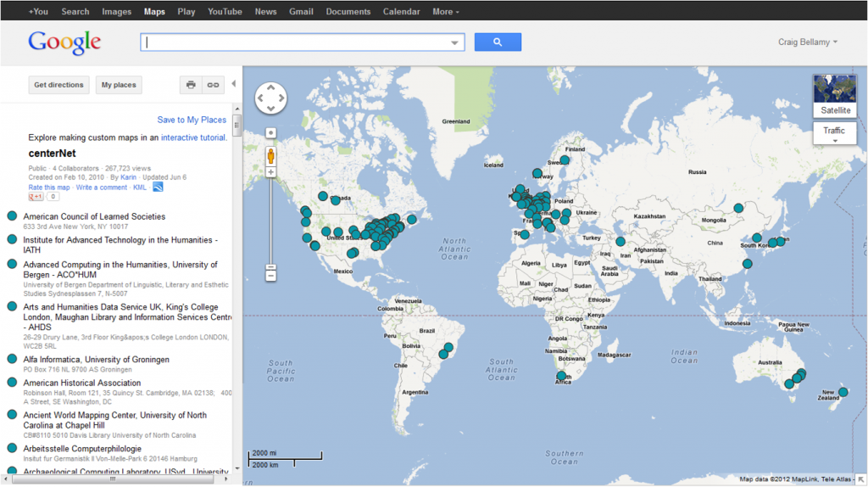Select the Street View pegman icon
This screenshot has height=487, width=868.
point(270,156)
